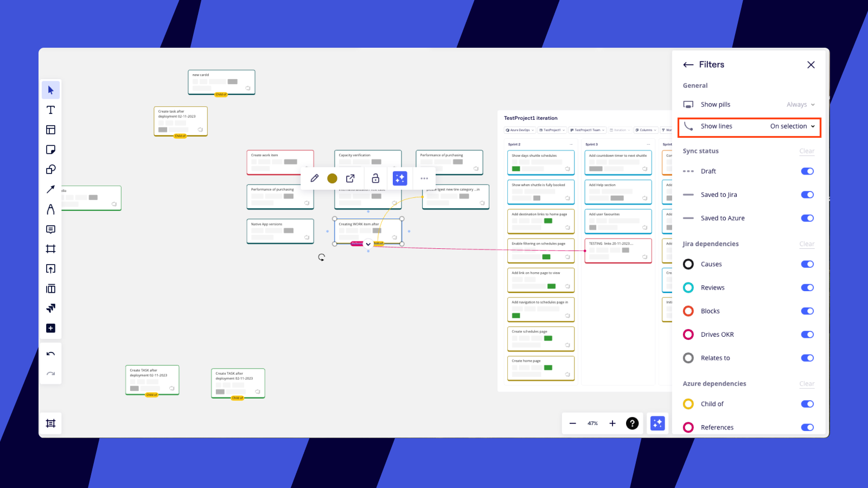The width and height of the screenshot is (868, 488).
Task: Select the Text tool in left toolbar
Action: click(x=50, y=110)
